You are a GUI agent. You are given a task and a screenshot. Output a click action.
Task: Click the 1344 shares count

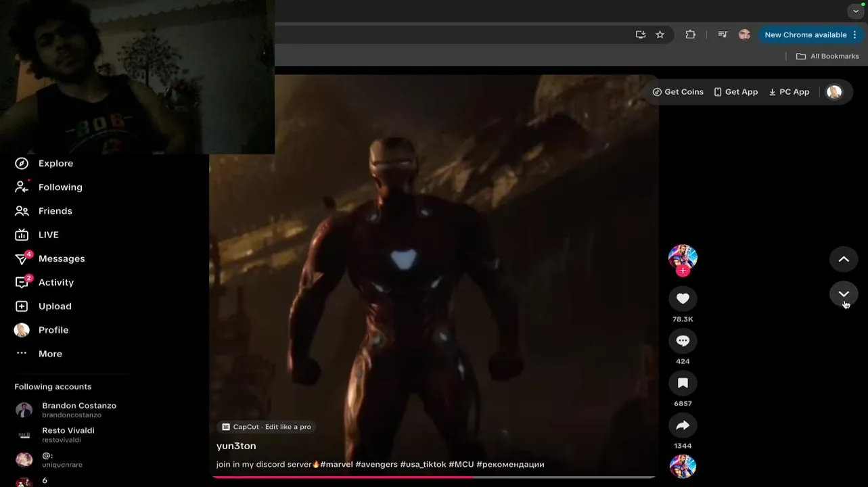coord(683,446)
